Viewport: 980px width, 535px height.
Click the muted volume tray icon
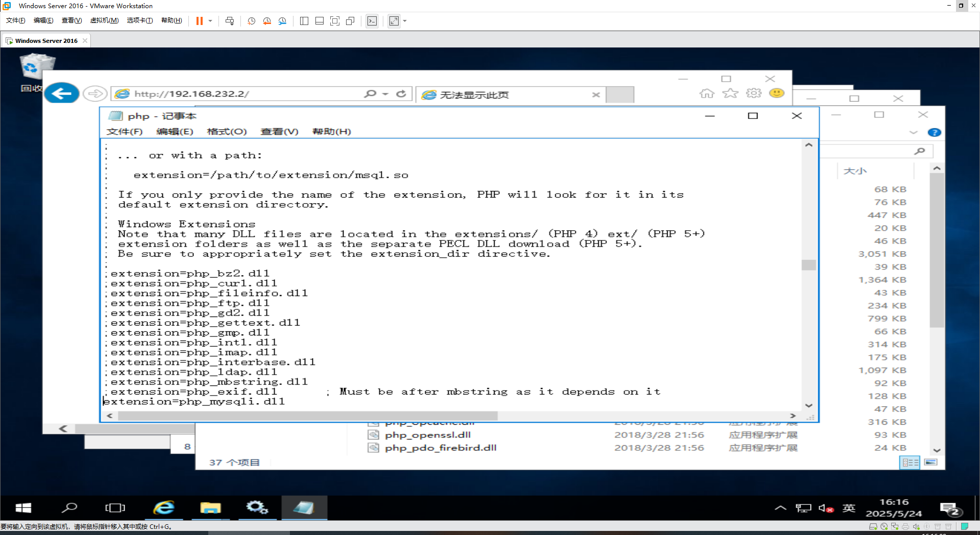click(x=826, y=508)
